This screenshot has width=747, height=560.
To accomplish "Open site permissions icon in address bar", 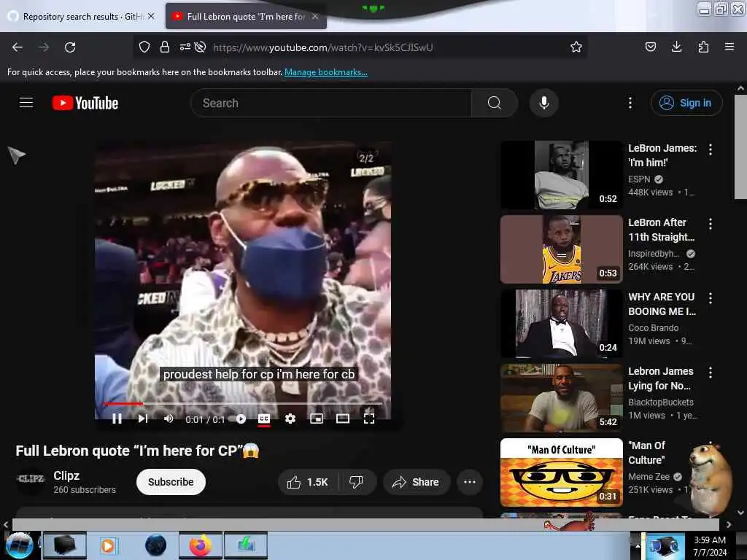I will (x=185, y=47).
